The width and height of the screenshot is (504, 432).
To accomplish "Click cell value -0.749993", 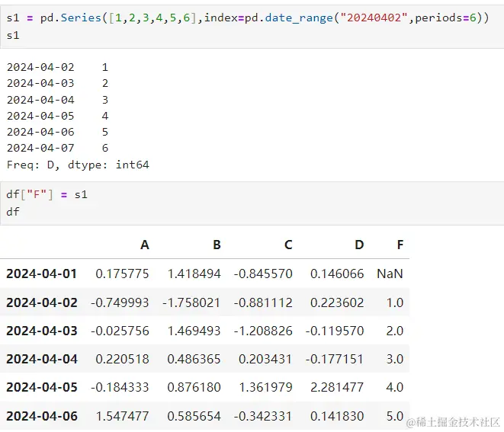I will pos(120,302).
